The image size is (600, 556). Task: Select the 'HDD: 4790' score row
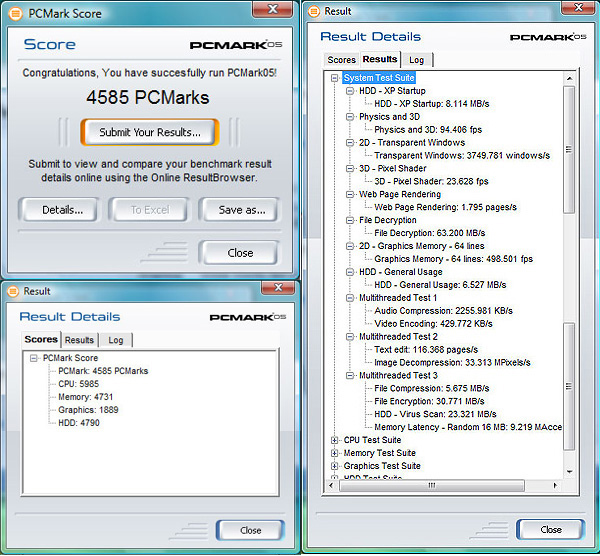coord(79,423)
